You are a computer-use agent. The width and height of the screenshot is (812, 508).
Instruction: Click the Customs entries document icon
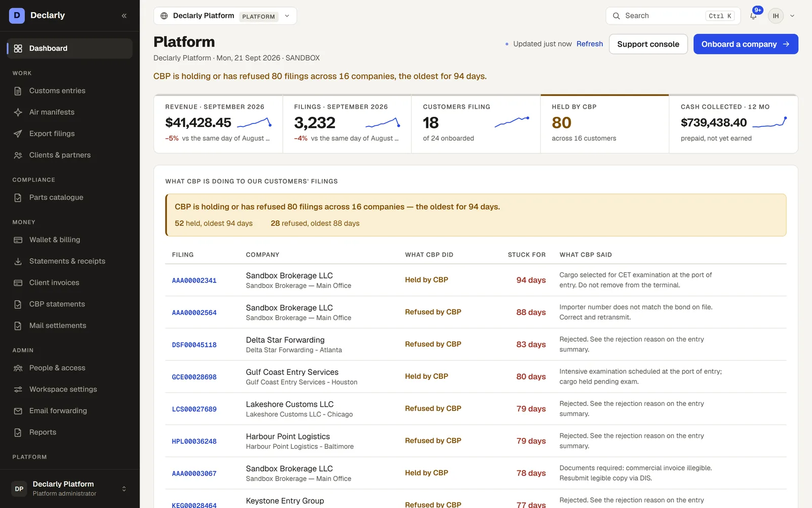[18, 91]
